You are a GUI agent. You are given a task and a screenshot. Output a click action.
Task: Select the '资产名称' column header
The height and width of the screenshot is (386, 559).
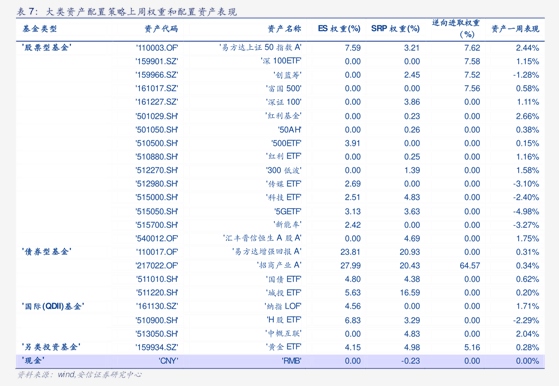click(x=284, y=29)
